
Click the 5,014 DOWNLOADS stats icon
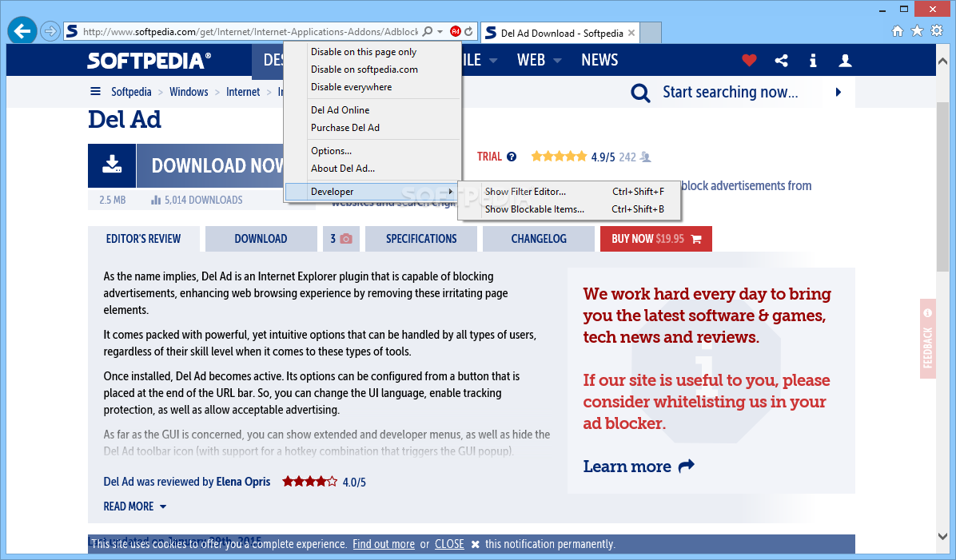pyautogui.click(x=156, y=200)
